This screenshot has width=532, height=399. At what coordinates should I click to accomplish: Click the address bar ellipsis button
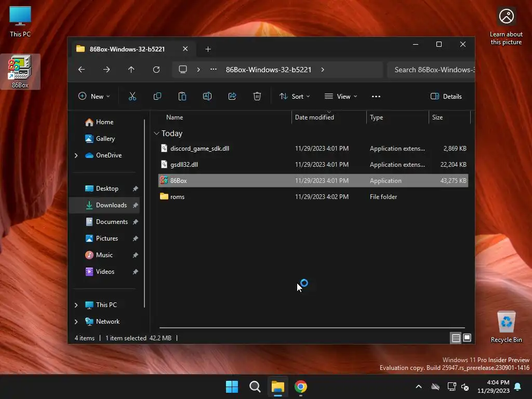pyautogui.click(x=214, y=69)
